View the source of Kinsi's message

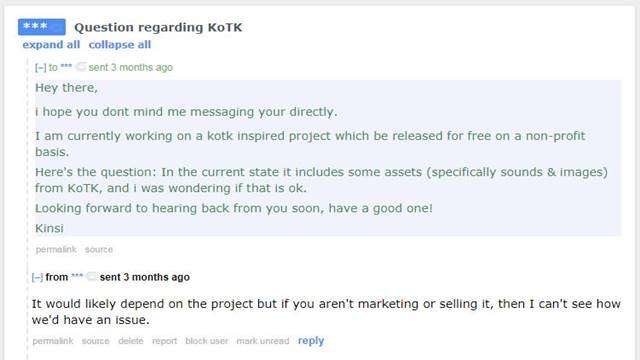[x=99, y=249]
